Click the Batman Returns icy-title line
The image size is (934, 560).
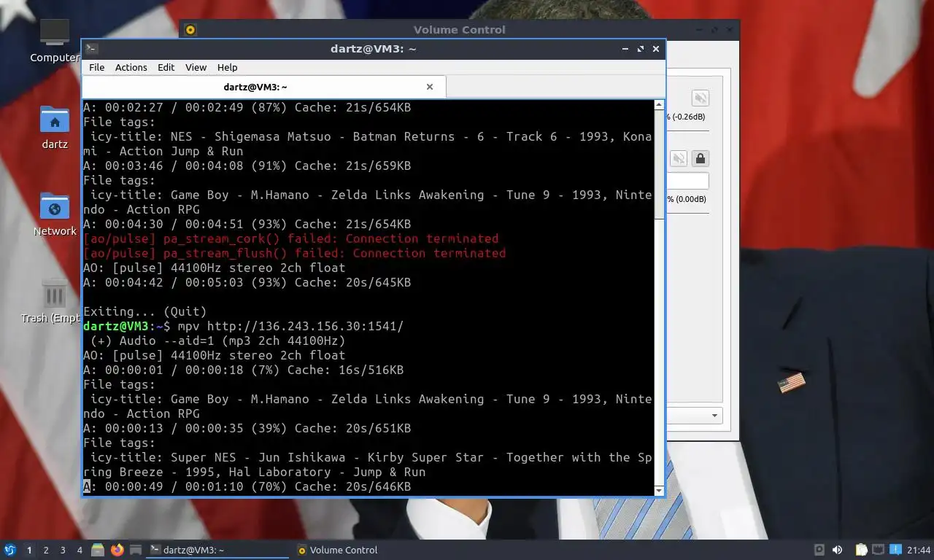pyautogui.click(x=368, y=144)
